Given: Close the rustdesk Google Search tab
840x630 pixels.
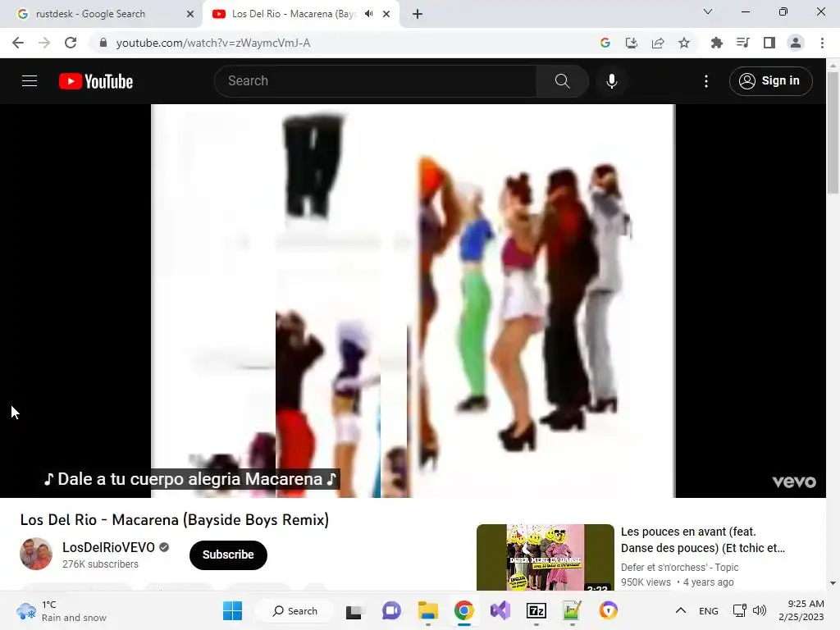Looking at the screenshot, I should click(x=190, y=14).
